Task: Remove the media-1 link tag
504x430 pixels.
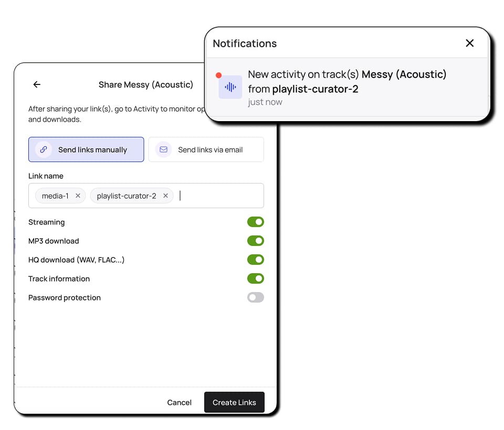Action: point(78,195)
